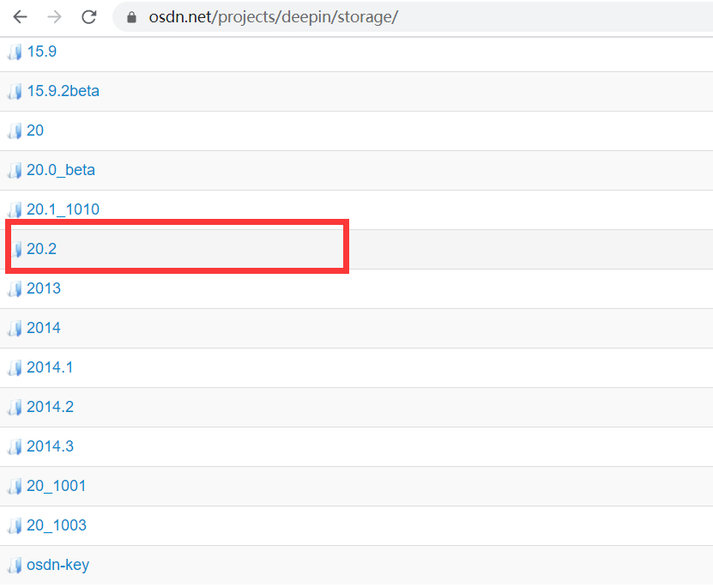The height and width of the screenshot is (588, 713).
Task: Open the 2014 folder link
Action: pyautogui.click(x=44, y=328)
